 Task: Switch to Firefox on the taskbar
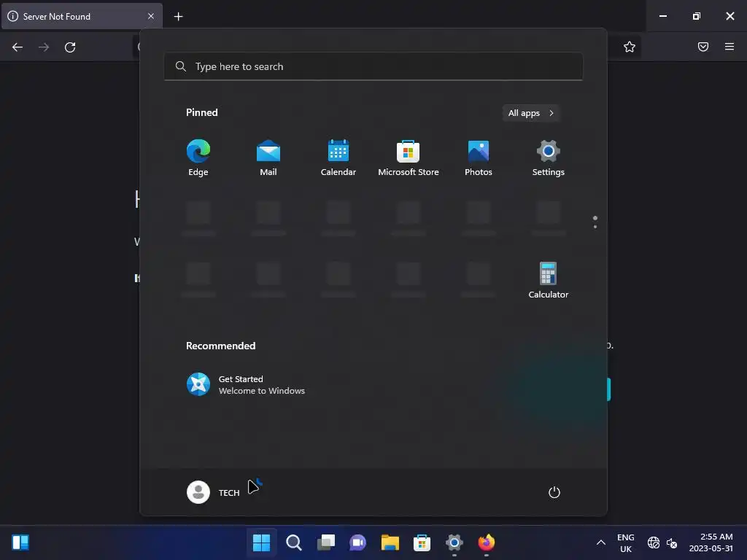tap(487, 542)
